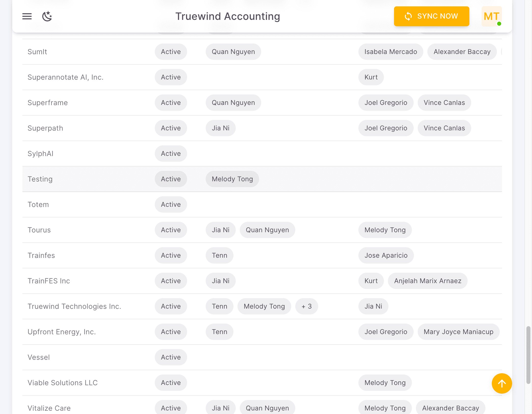This screenshot has height=414, width=532.
Task: Toggle the Active status for Totem
Action: pyautogui.click(x=171, y=204)
